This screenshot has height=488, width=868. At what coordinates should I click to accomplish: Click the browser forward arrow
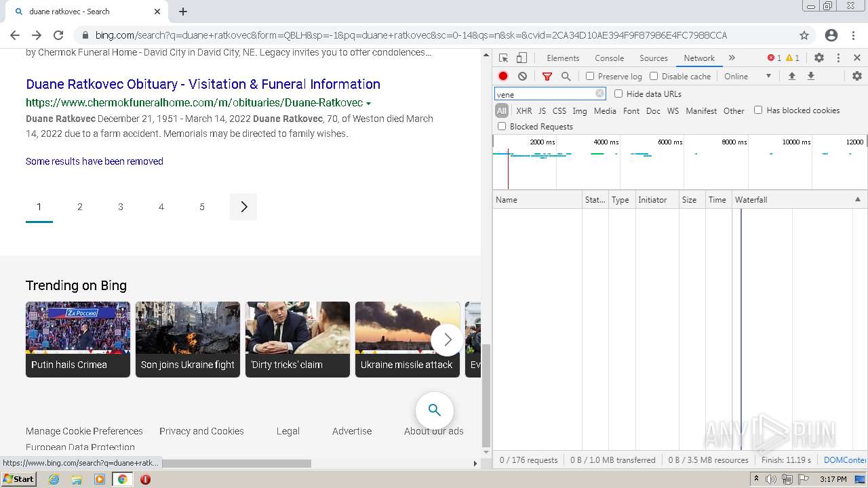pyautogui.click(x=37, y=35)
